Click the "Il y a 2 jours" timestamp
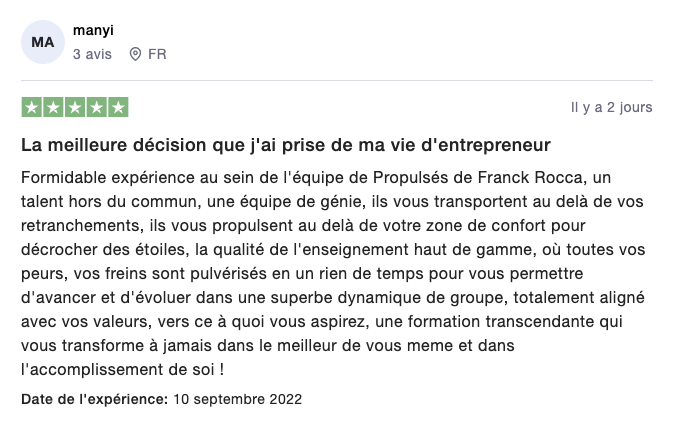 click(611, 107)
